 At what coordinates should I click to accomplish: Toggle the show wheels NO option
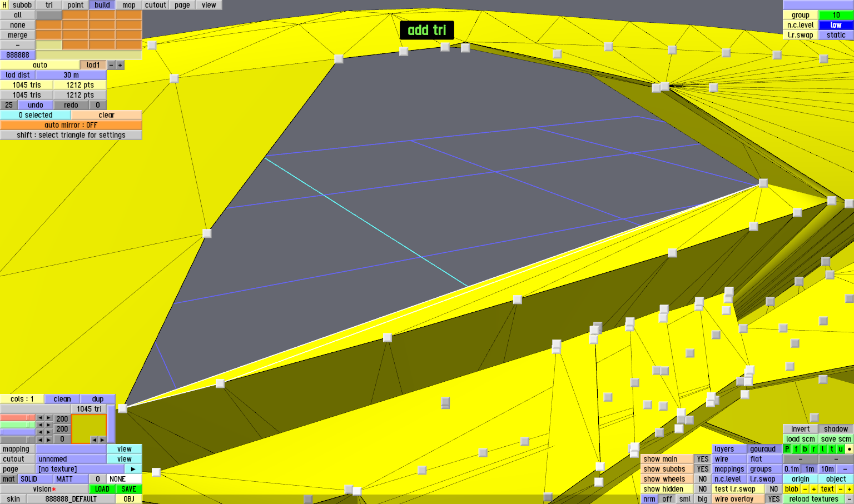pyautogui.click(x=703, y=479)
